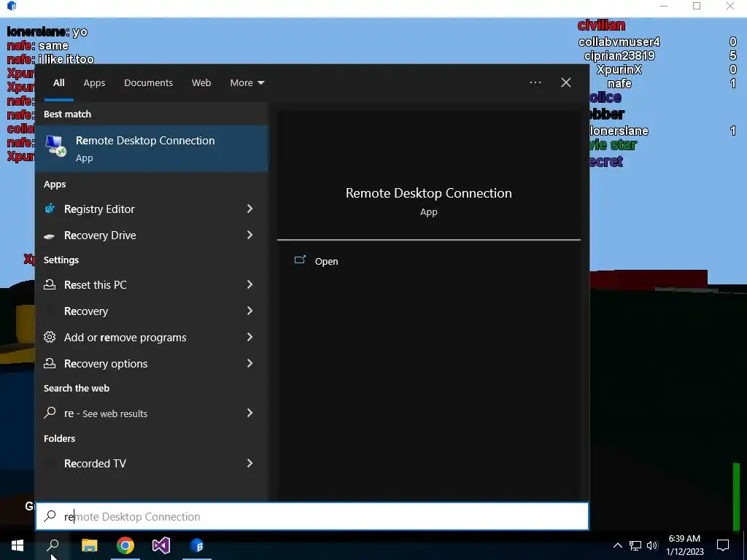The width and height of the screenshot is (747, 560).
Task: Select the Recovery options result
Action: click(152, 363)
